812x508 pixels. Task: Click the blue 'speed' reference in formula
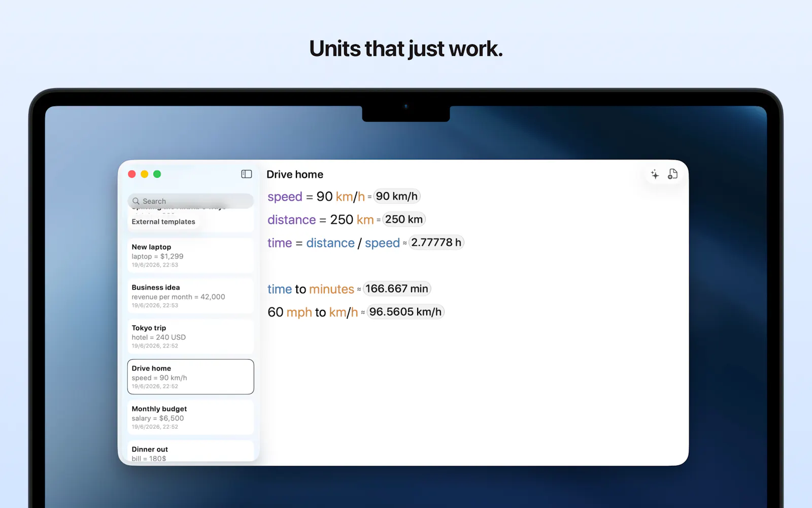[383, 244]
